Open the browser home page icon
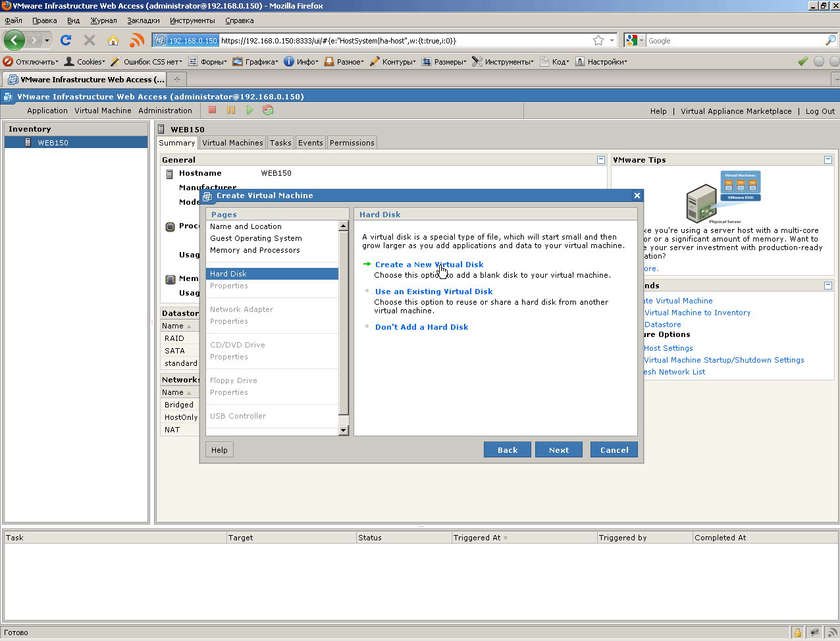The image size is (840, 641). pos(113,40)
